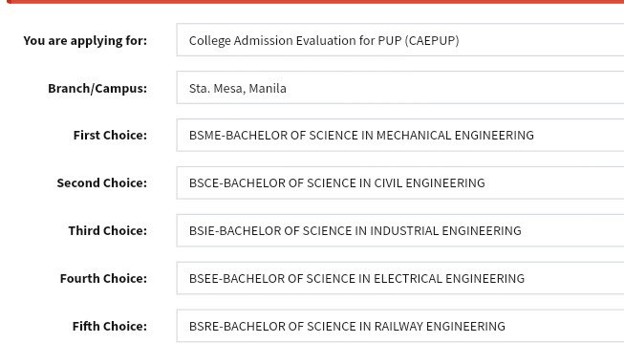Click the 'Second Choice:' label
The height and width of the screenshot is (364, 624).
coord(102,183)
